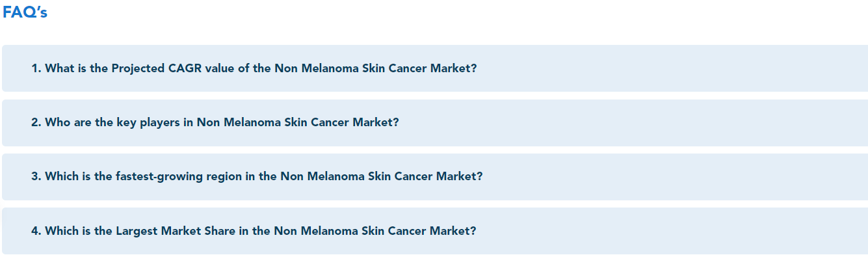Open FAQ item number 4

[434, 230]
